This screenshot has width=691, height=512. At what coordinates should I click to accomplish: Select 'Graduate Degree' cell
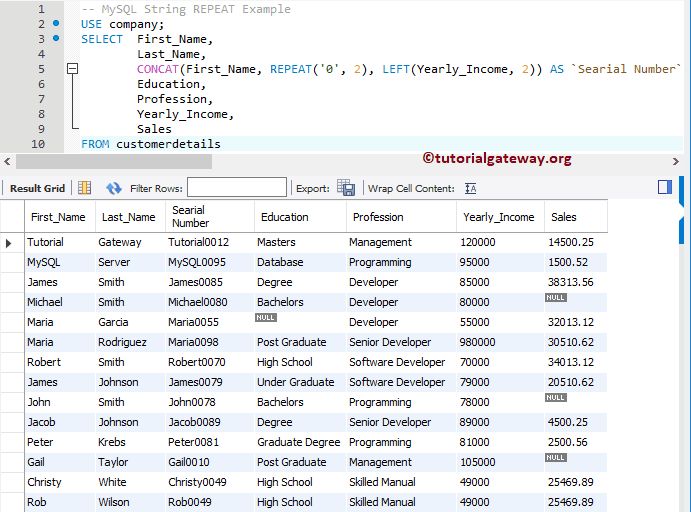pos(298,442)
